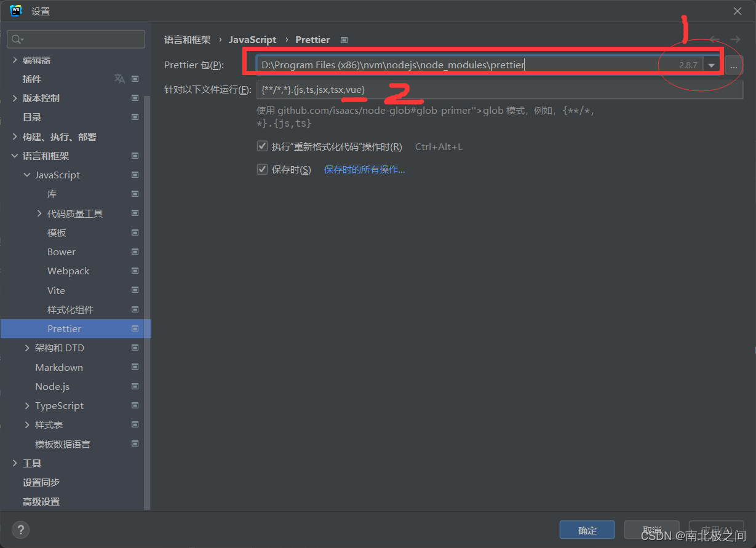Click the project-level icon beside 代码质量工具

(135, 213)
